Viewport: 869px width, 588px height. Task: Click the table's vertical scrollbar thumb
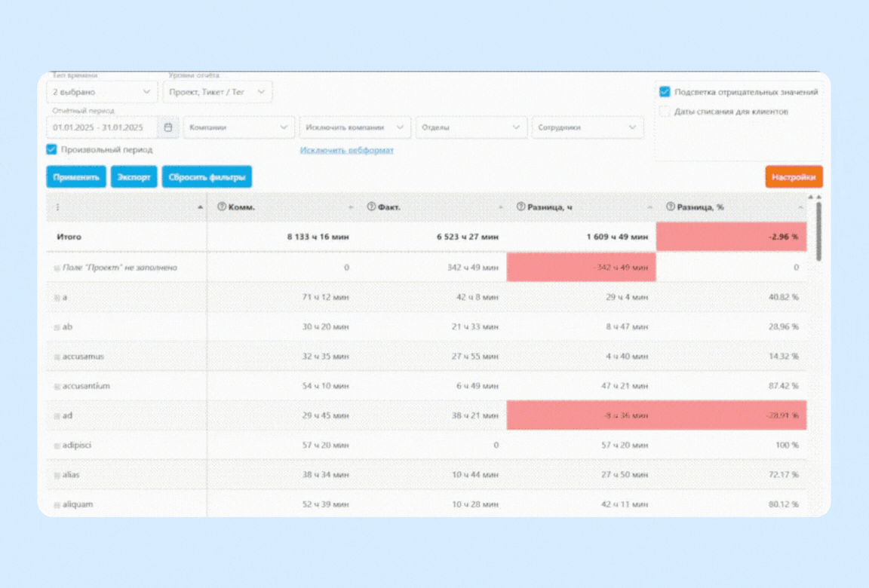[818, 231]
